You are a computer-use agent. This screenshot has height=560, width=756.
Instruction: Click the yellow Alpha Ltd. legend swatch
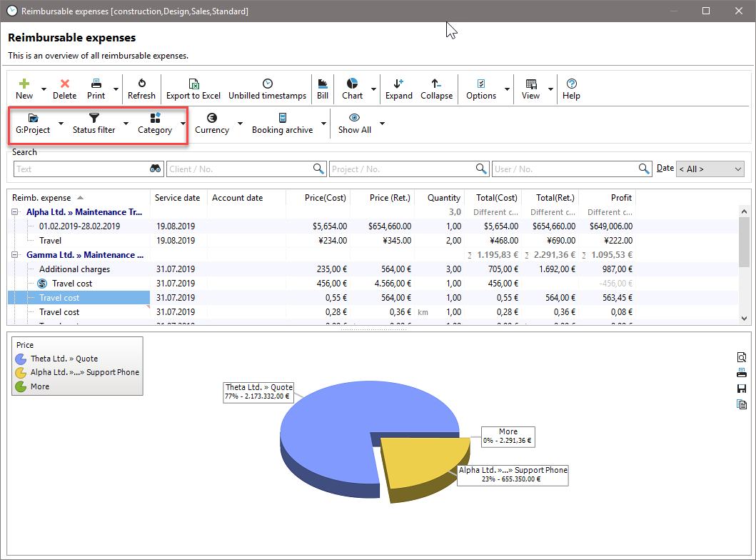tap(21, 372)
